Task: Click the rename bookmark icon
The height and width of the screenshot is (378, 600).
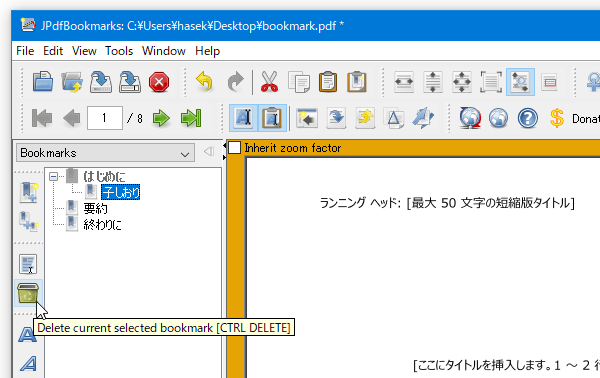Action: click(28, 264)
